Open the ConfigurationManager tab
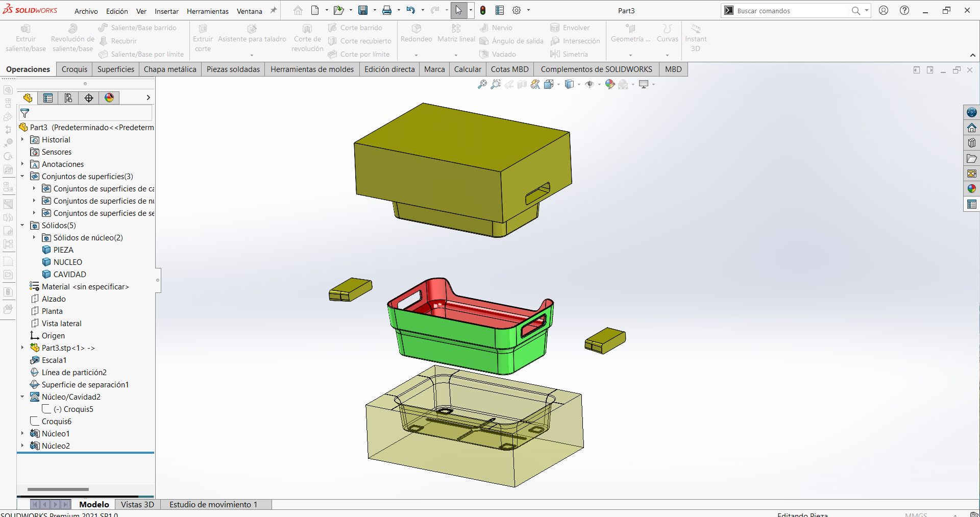 point(68,98)
